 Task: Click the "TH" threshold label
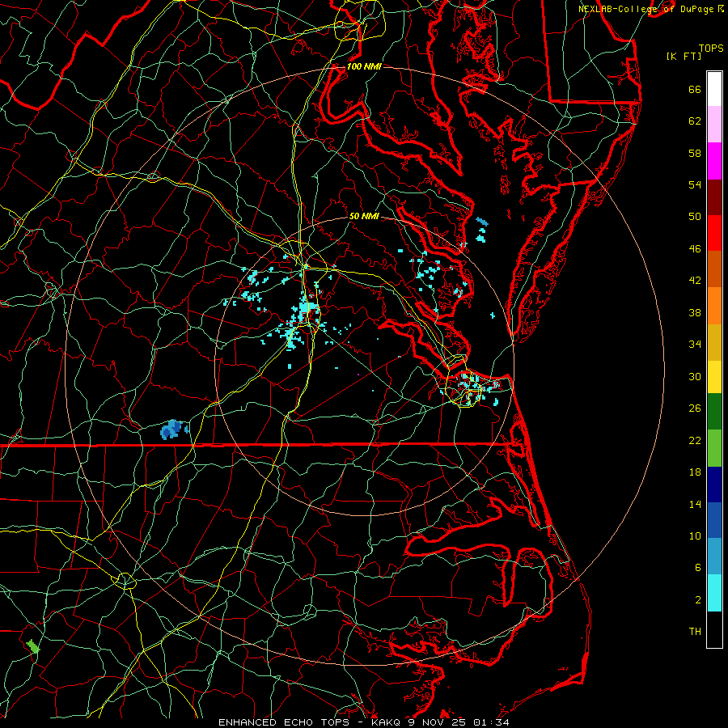695,631
